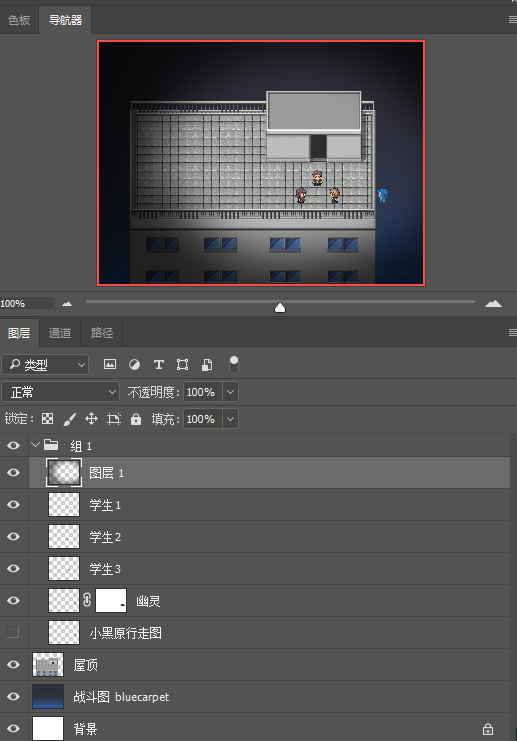Hide the 屋顶 layer

tap(14, 664)
